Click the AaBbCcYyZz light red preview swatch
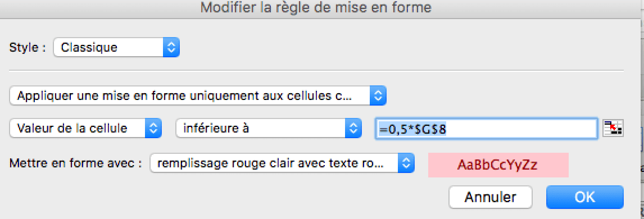Screen dimensions: 644x219 click(498, 165)
